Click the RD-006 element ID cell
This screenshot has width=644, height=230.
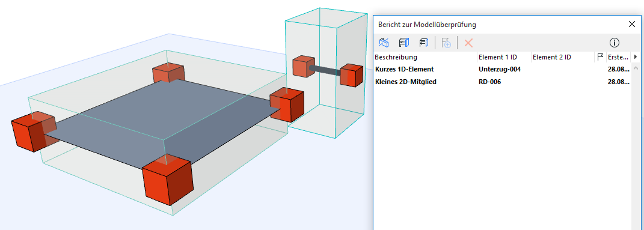click(x=489, y=82)
